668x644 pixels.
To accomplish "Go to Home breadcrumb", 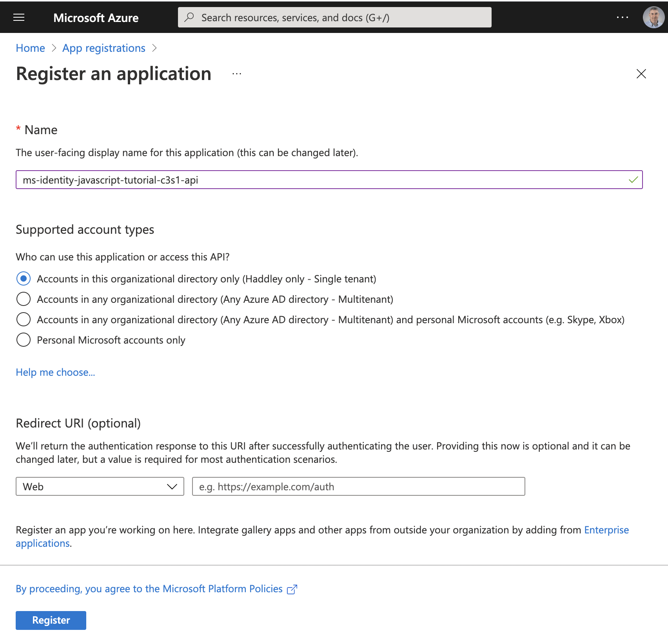I will 30,48.
